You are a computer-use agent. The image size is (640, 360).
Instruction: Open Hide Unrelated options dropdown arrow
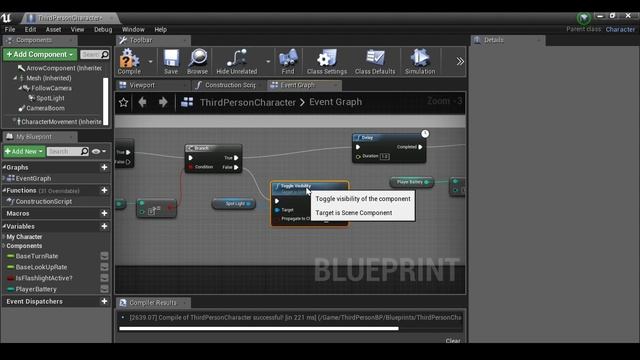[268, 62]
